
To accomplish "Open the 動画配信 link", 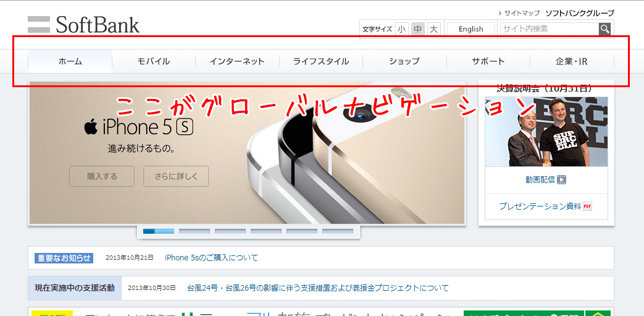I will (x=540, y=179).
